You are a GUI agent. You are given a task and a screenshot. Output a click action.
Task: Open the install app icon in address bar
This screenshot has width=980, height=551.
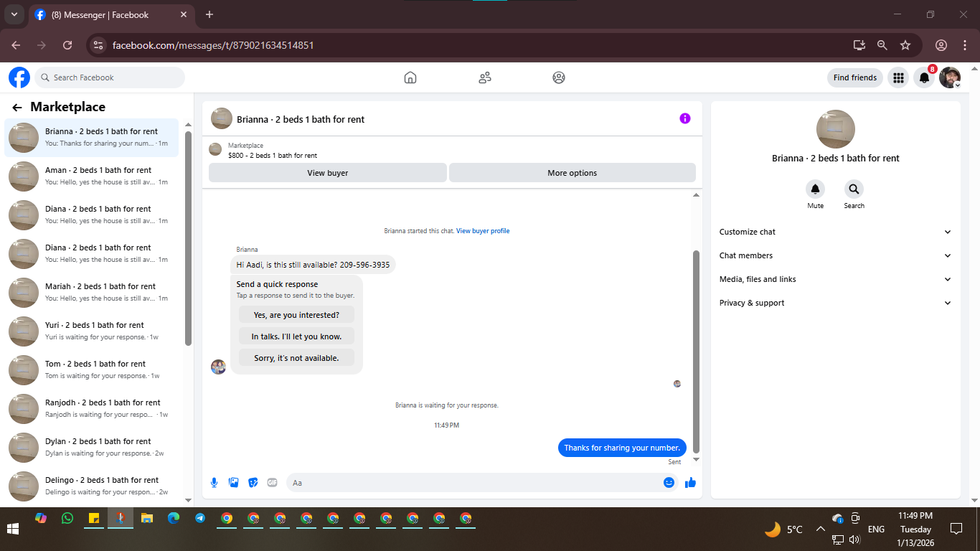point(859,45)
